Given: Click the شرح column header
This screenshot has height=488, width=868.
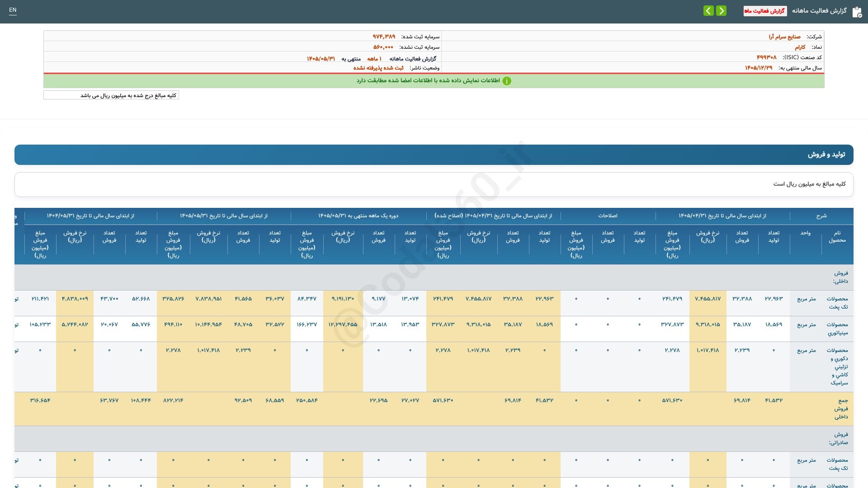Looking at the screenshot, I should (821, 216).
